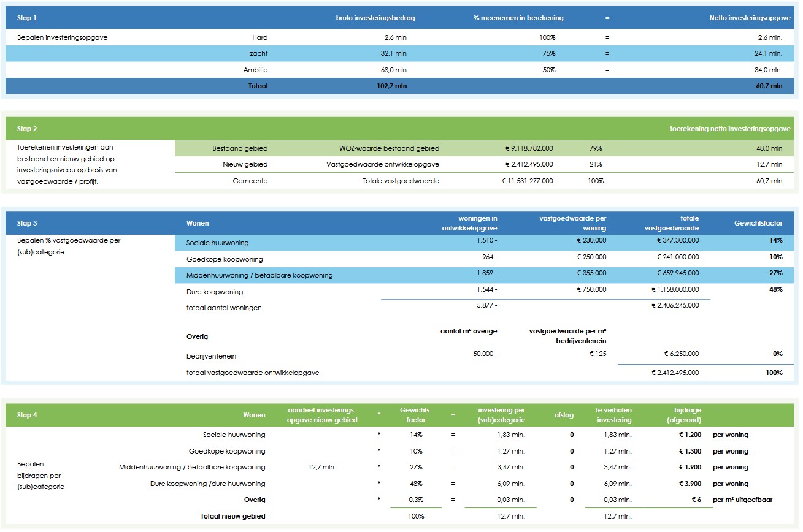Image resolution: width=803 pixels, height=532 pixels.
Task: Click the "€ 3.900" contribution cell
Action: (x=690, y=484)
